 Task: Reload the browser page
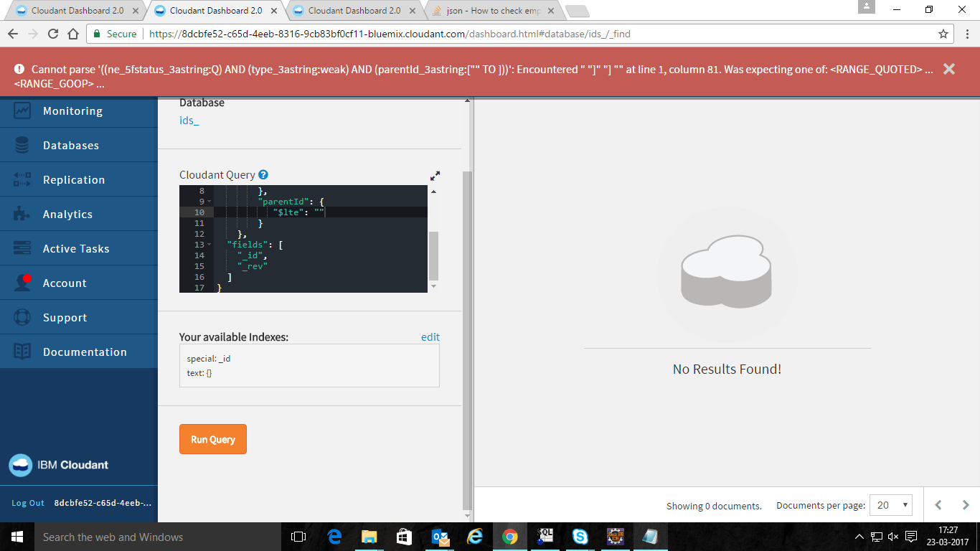(x=53, y=34)
